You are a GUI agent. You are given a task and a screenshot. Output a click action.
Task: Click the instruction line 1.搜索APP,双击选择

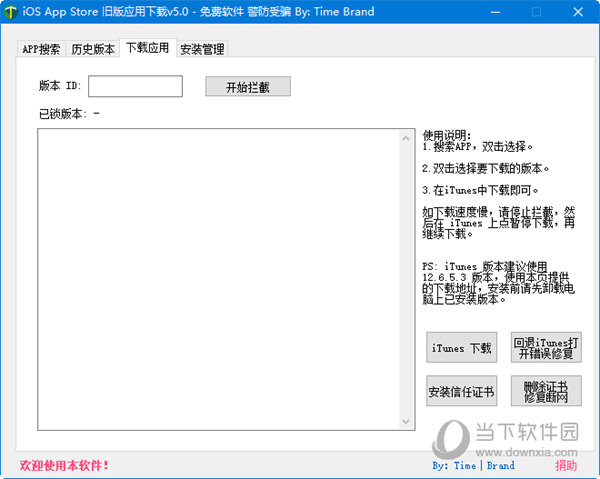478,147
